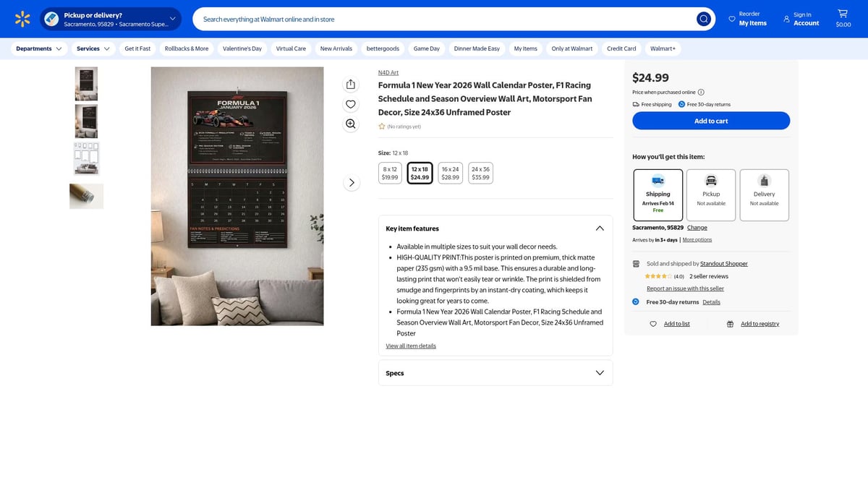Select the rolled poster thumbnail
The height and width of the screenshot is (488, 868).
(86, 196)
